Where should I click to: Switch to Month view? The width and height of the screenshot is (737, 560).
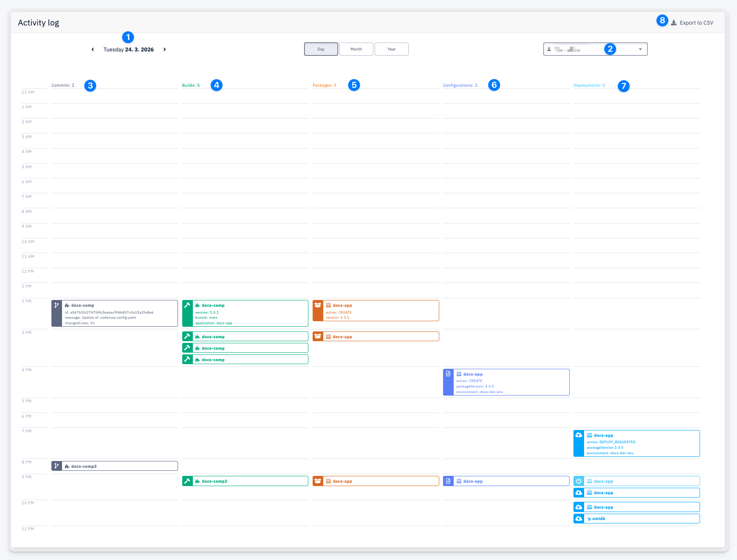coord(356,49)
